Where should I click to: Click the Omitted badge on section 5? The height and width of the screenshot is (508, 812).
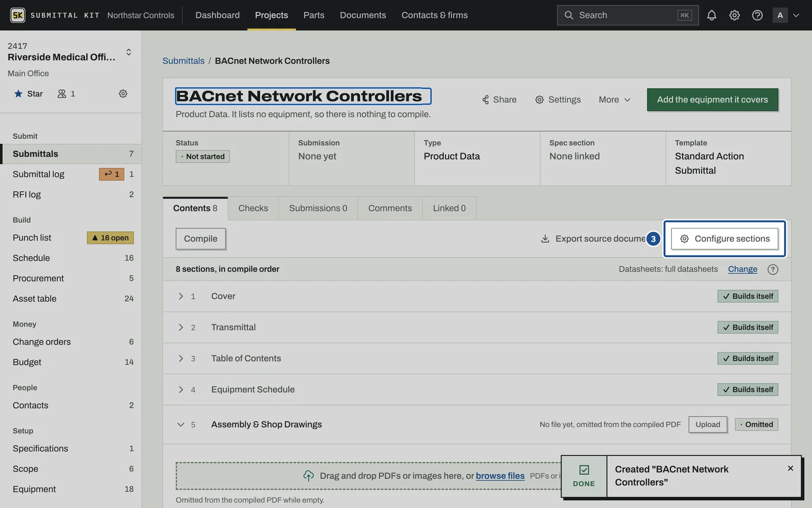[x=756, y=424]
